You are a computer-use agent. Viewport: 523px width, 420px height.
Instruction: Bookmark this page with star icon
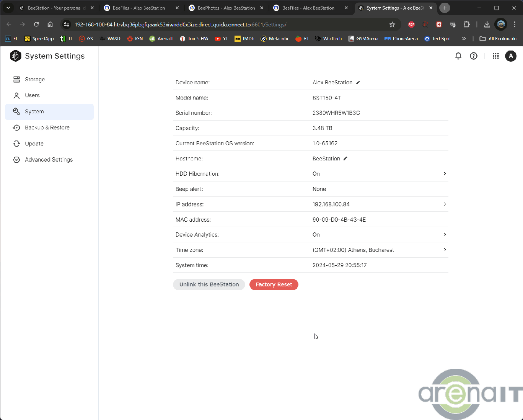click(x=392, y=25)
